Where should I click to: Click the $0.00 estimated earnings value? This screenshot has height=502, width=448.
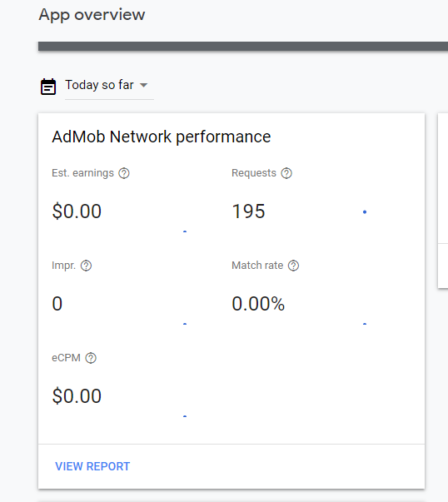(x=77, y=211)
